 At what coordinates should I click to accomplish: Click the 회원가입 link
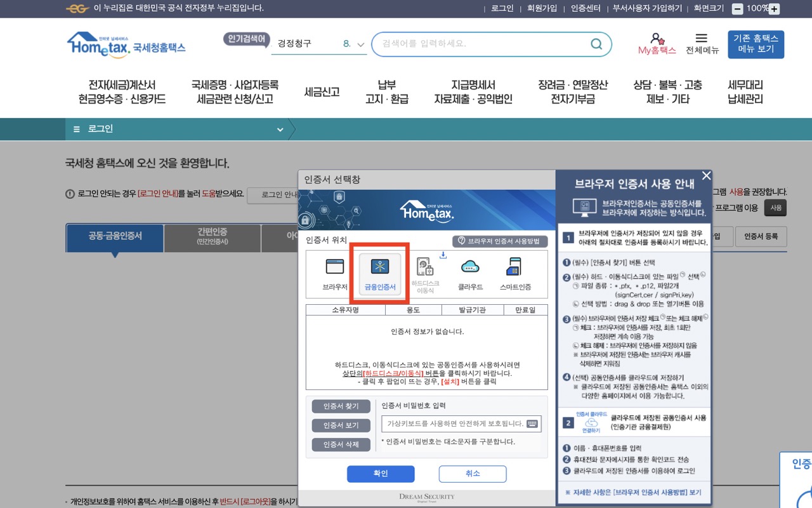[x=542, y=8]
